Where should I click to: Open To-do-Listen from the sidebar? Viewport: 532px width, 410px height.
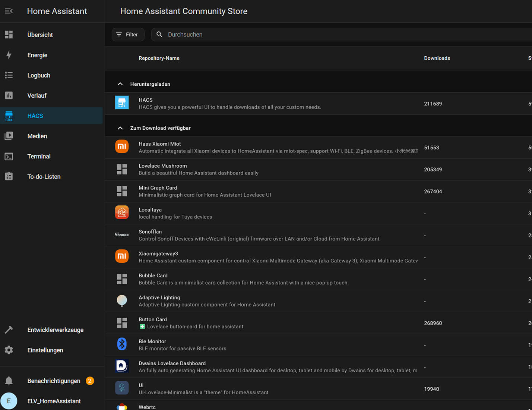[44, 177]
